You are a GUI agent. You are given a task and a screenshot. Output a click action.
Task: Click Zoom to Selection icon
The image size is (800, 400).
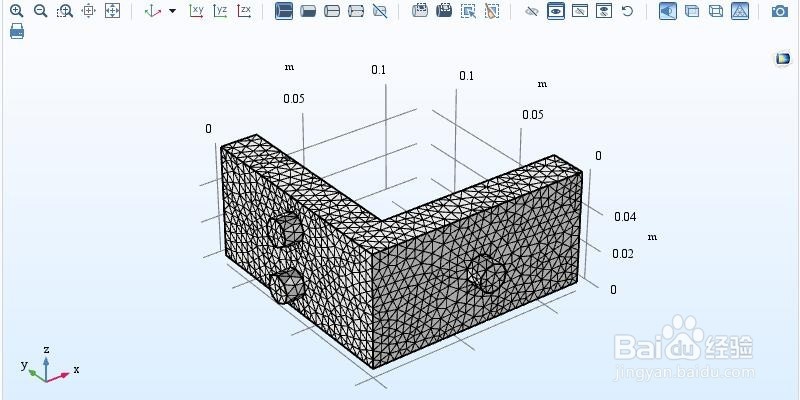pos(89,11)
